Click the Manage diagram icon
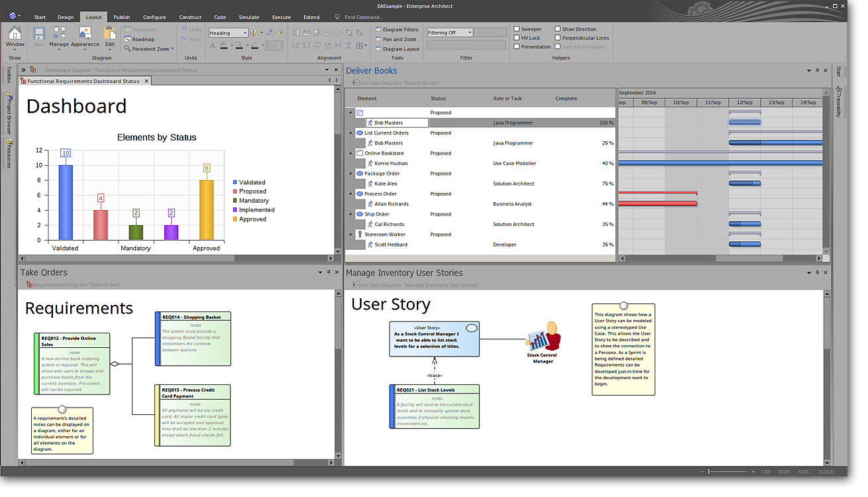Image resolution: width=868 pixels, height=497 pixels. click(x=59, y=36)
